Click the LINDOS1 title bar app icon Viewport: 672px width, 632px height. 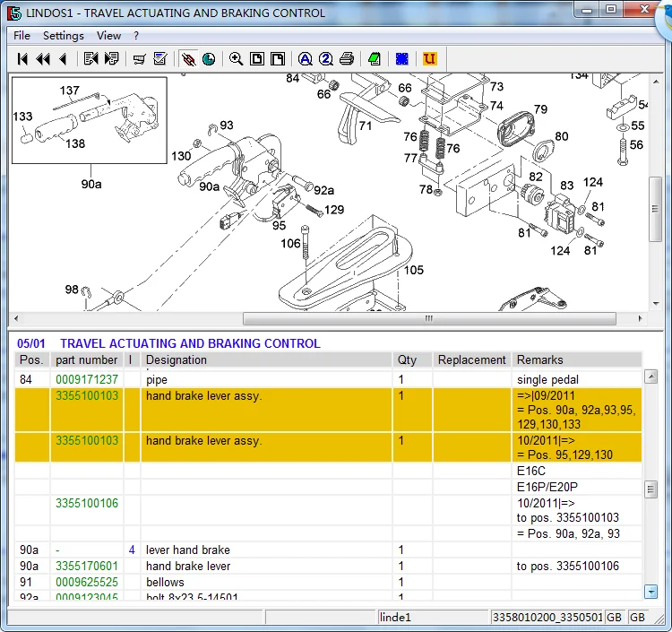(x=14, y=13)
